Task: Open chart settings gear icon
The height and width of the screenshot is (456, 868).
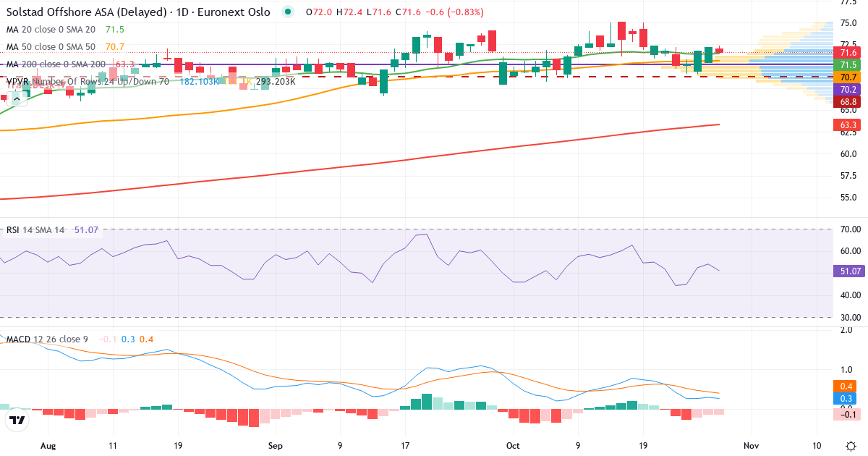Action: click(851, 446)
